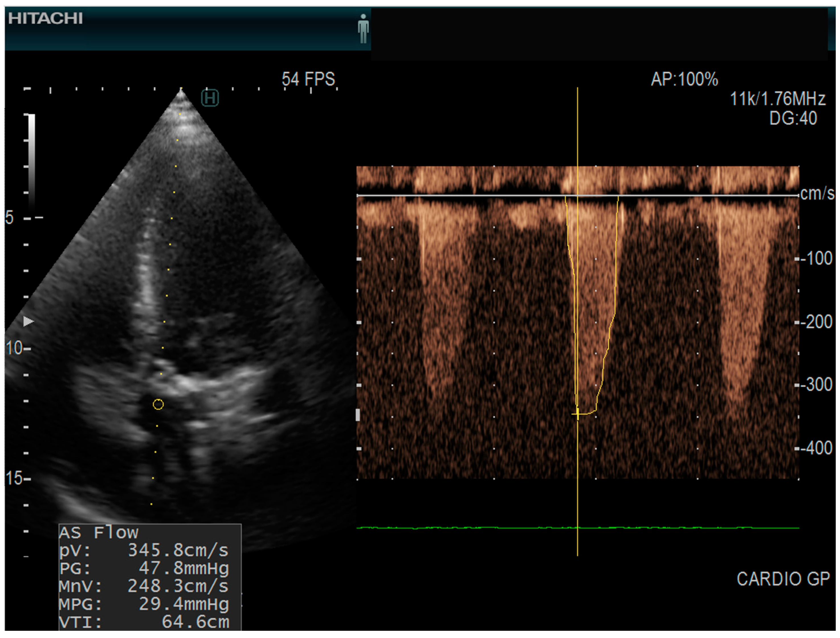
Task: Click the white baseline marker on Doppler scale
Action: (358, 415)
